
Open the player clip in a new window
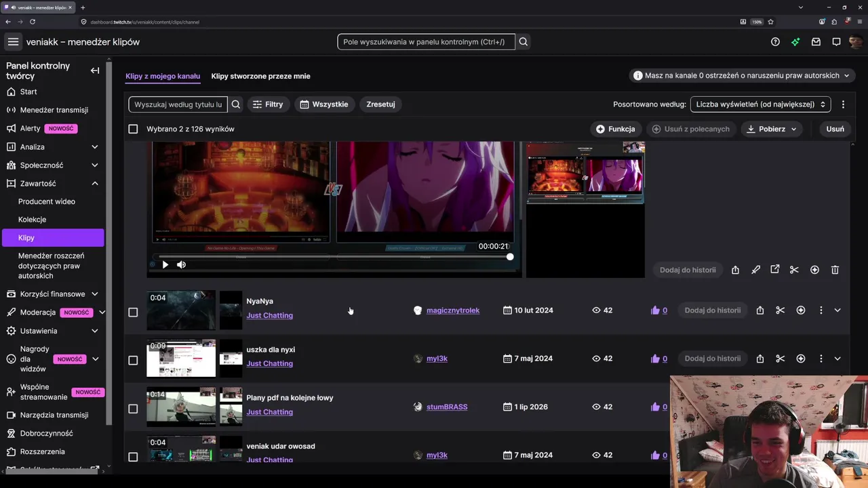pyautogui.click(x=774, y=270)
